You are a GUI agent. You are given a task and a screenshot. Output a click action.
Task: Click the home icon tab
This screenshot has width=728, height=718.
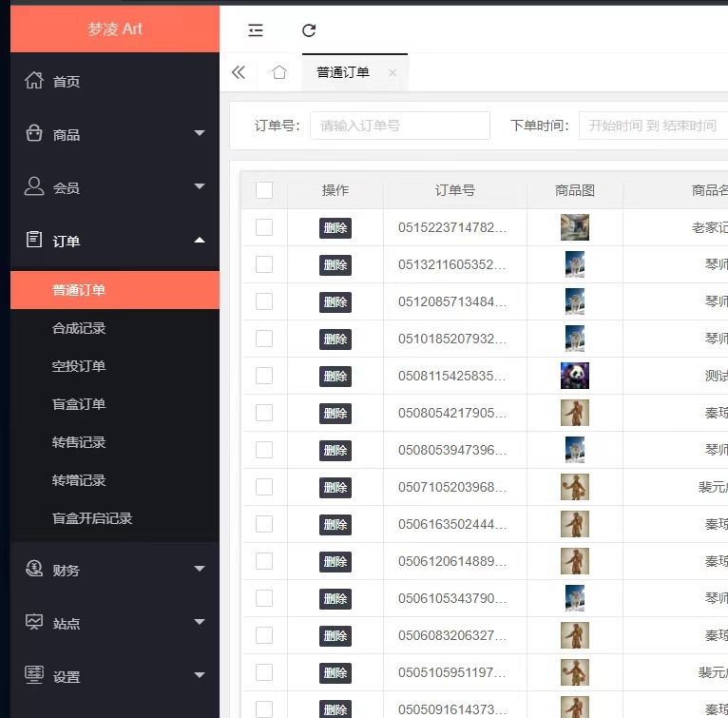278,72
